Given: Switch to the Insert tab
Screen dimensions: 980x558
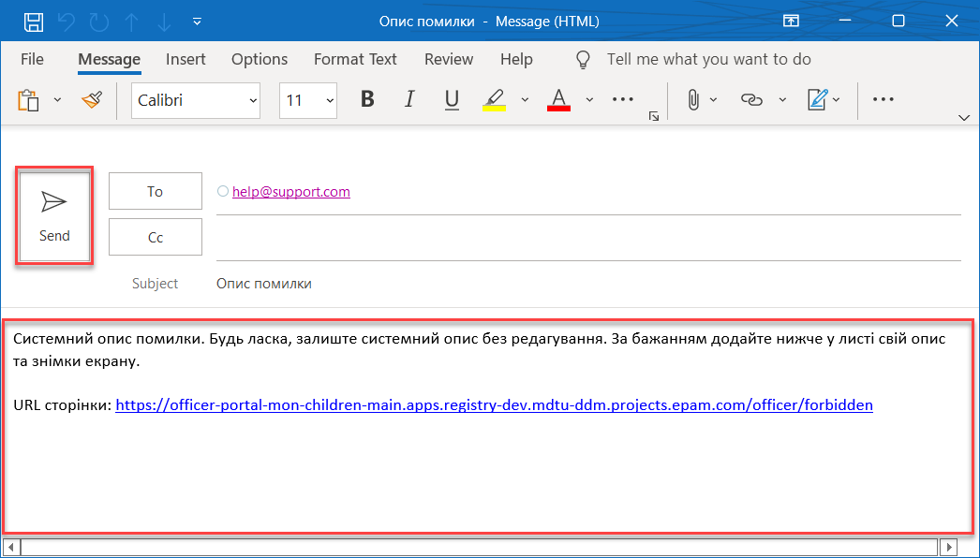Looking at the screenshot, I should [x=186, y=59].
